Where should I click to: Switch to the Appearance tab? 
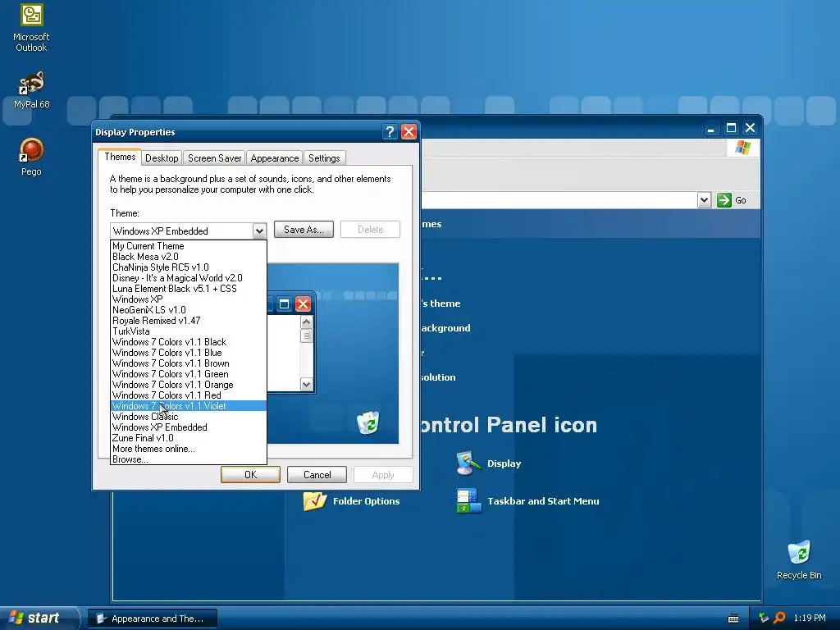pos(274,158)
